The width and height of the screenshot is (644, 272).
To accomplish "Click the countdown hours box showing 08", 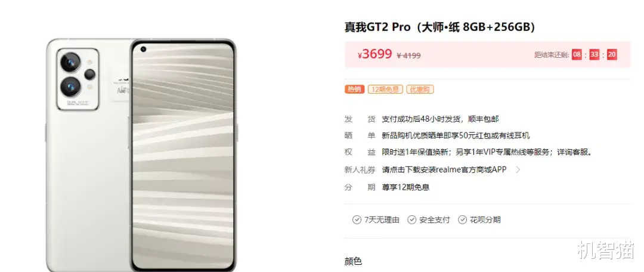I will click(577, 54).
